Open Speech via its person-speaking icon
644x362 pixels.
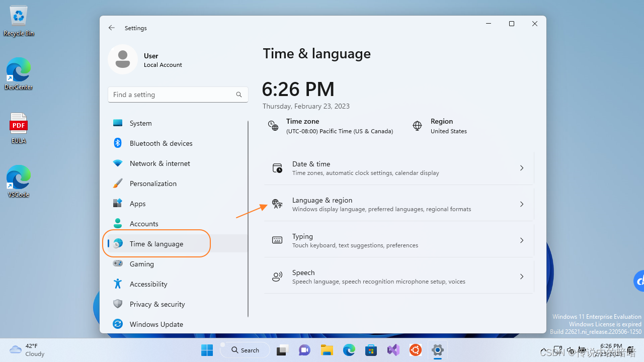pyautogui.click(x=277, y=277)
